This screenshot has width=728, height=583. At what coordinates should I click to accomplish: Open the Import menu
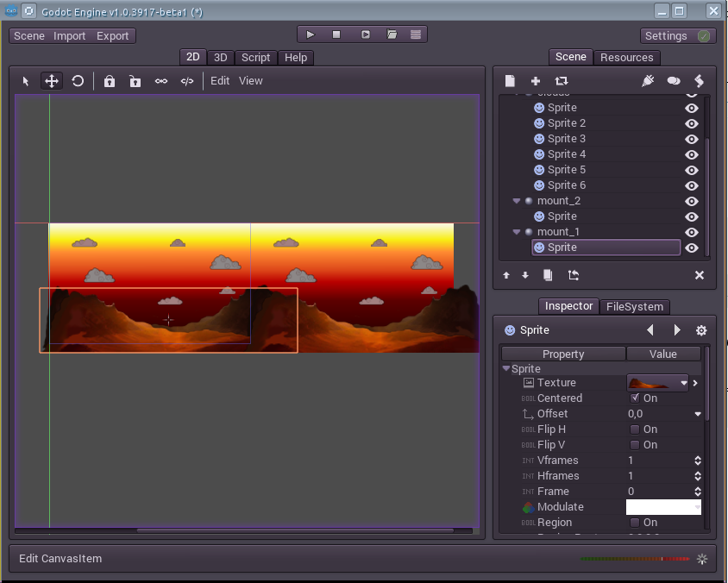point(69,36)
